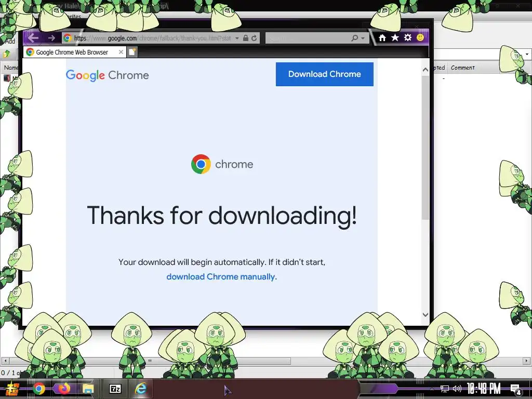
Task: Open the Tools gear icon
Action: (x=408, y=37)
